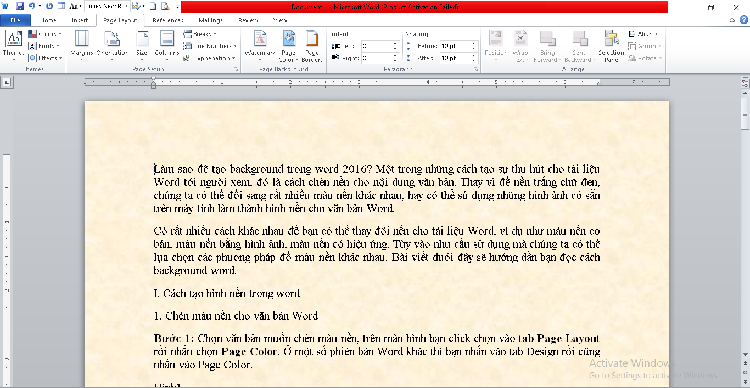Click the Indent Left spinner arrows
This screenshot has height=388, width=750.
pyautogui.click(x=396, y=46)
